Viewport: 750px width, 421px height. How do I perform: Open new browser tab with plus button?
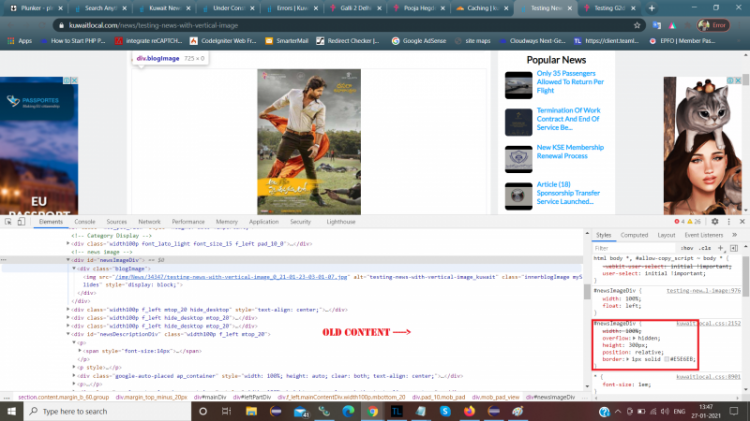pyautogui.click(x=651, y=8)
